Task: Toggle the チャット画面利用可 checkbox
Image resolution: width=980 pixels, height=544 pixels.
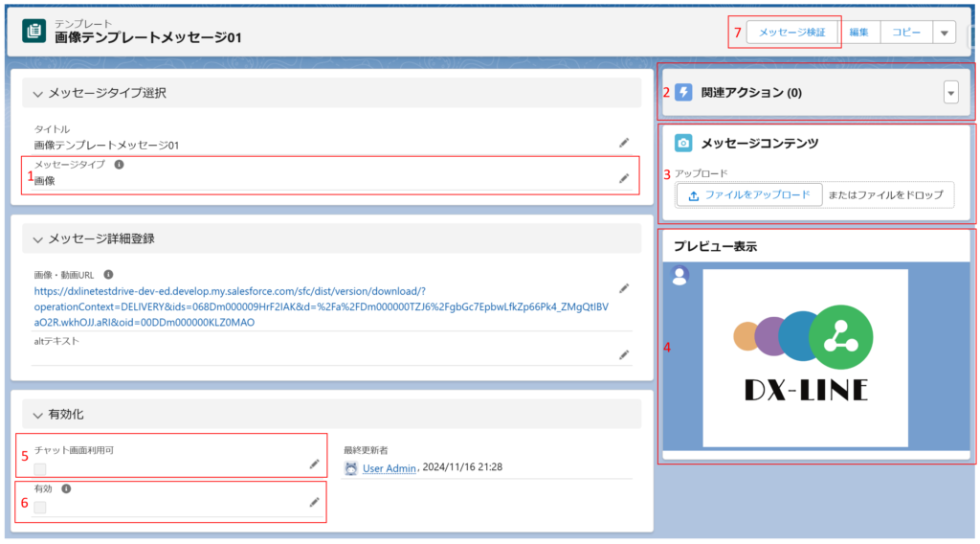Action: [39, 469]
